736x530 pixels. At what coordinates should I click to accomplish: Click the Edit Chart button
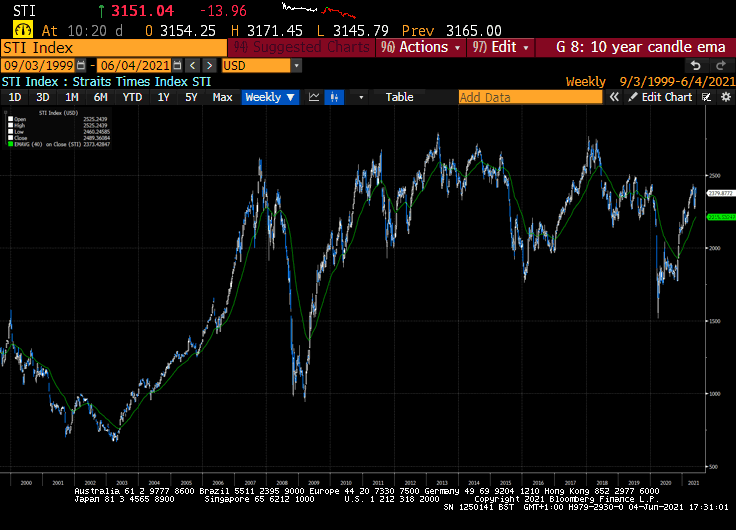pyautogui.click(x=660, y=97)
